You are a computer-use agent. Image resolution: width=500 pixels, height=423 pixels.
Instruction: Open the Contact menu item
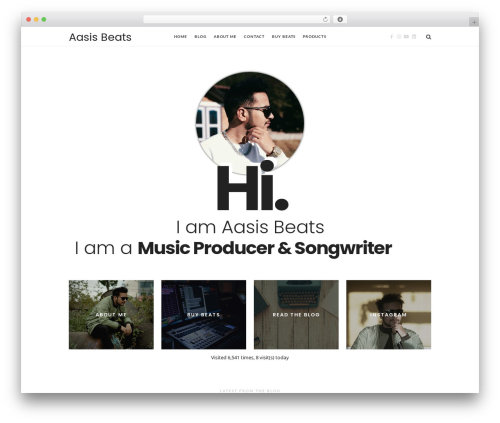point(254,37)
